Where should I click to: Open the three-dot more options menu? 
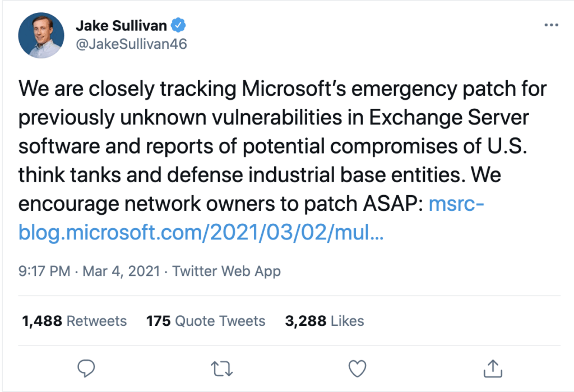[552, 25]
